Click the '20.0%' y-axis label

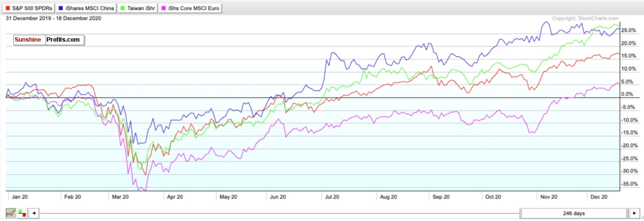[x=628, y=43]
